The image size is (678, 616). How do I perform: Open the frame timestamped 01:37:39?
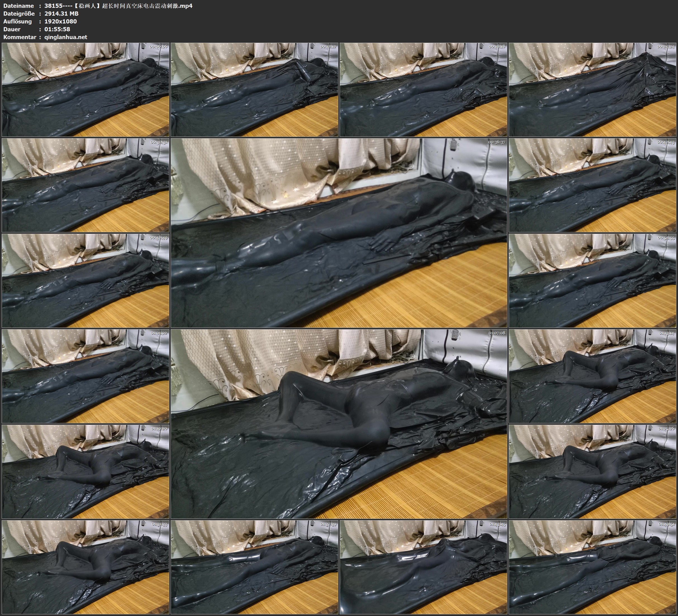[x=254, y=567]
